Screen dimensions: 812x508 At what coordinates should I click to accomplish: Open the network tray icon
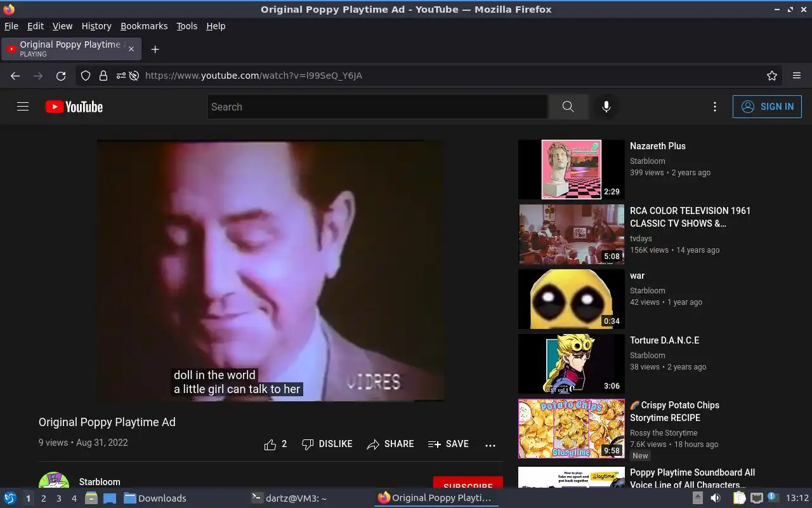pos(756,498)
